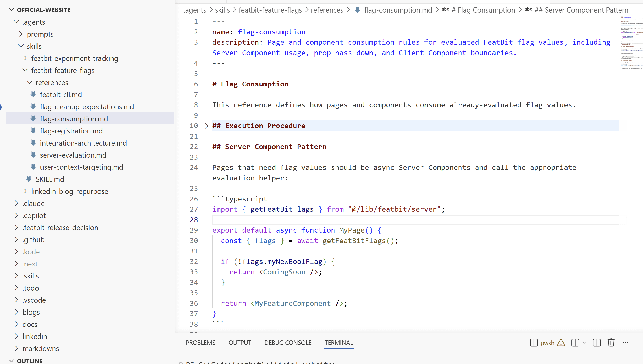Expand the .github folder
The image size is (643, 364).
click(x=17, y=240)
